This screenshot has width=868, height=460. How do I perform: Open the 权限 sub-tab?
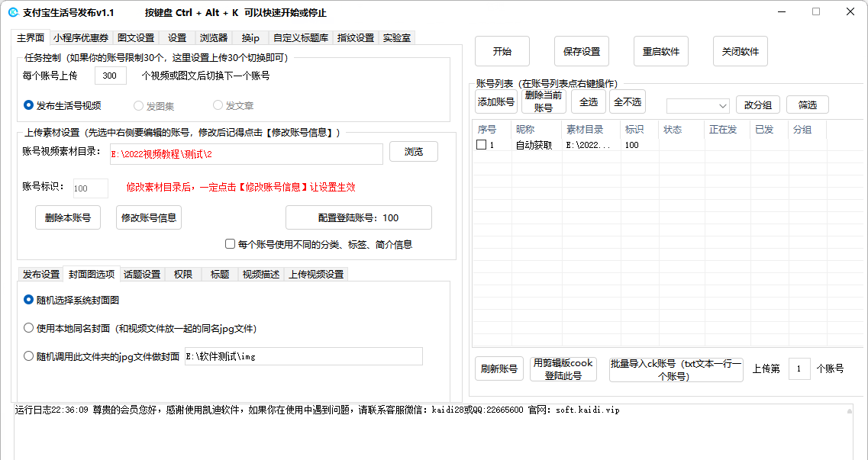point(182,274)
